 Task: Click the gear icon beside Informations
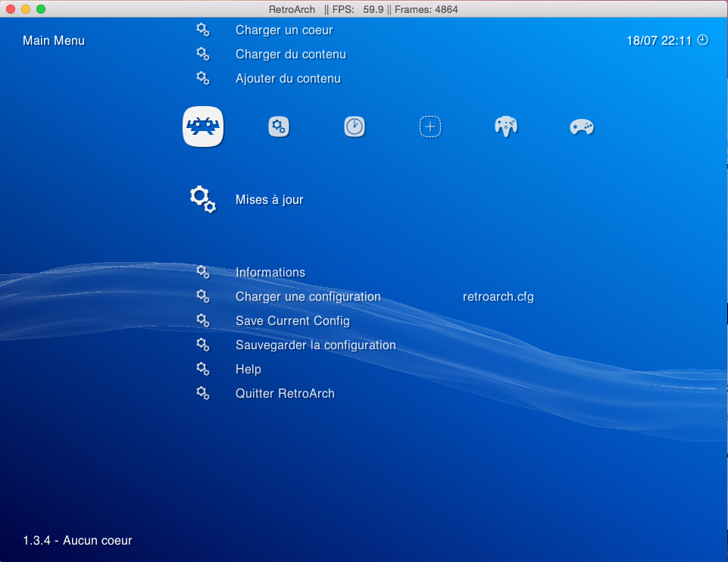(x=203, y=272)
